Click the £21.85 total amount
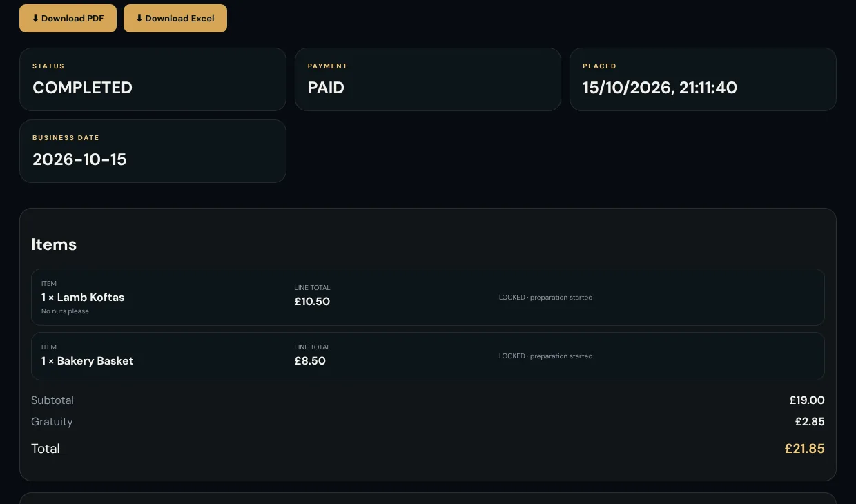The height and width of the screenshot is (504, 856). coord(805,449)
